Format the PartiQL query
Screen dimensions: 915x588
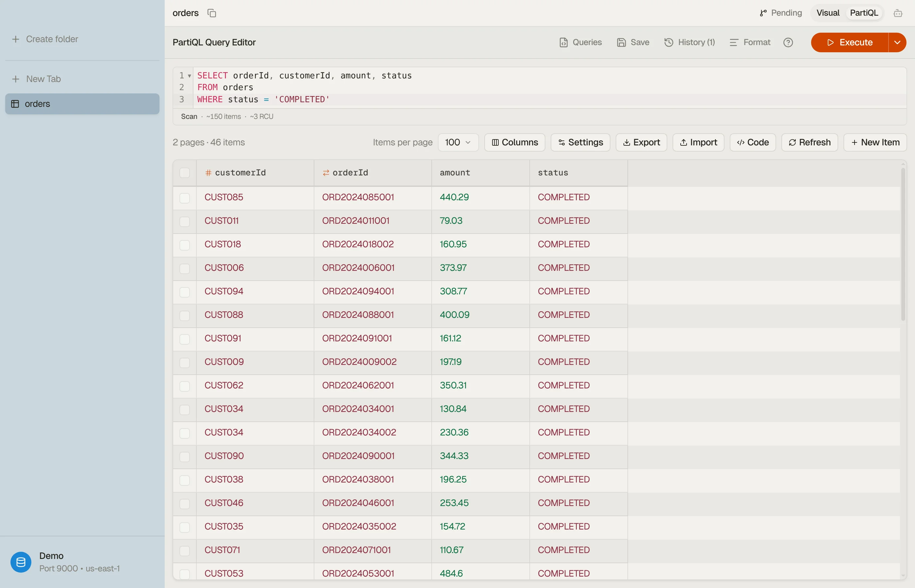tap(750, 42)
